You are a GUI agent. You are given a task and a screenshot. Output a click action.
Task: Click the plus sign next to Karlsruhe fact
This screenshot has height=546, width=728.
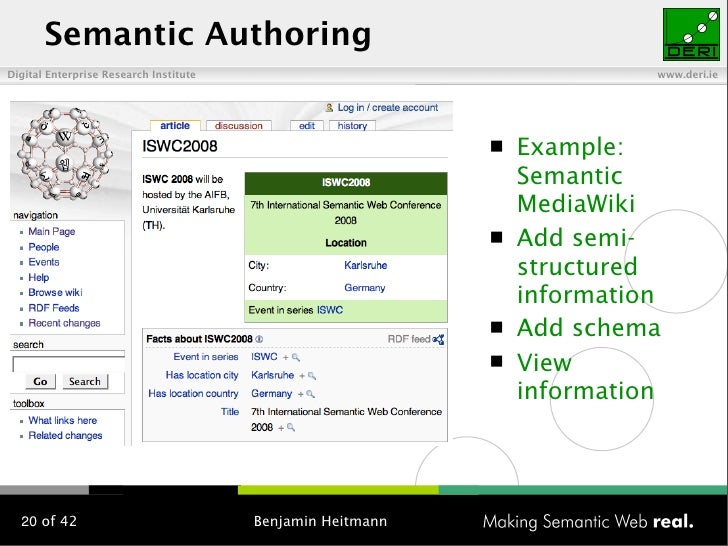tap(302, 376)
